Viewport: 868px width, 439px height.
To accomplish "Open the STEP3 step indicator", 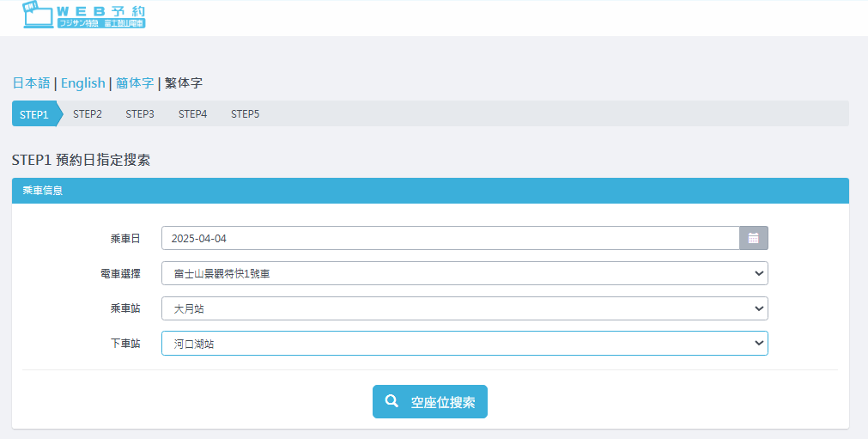I will [x=140, y=114].
